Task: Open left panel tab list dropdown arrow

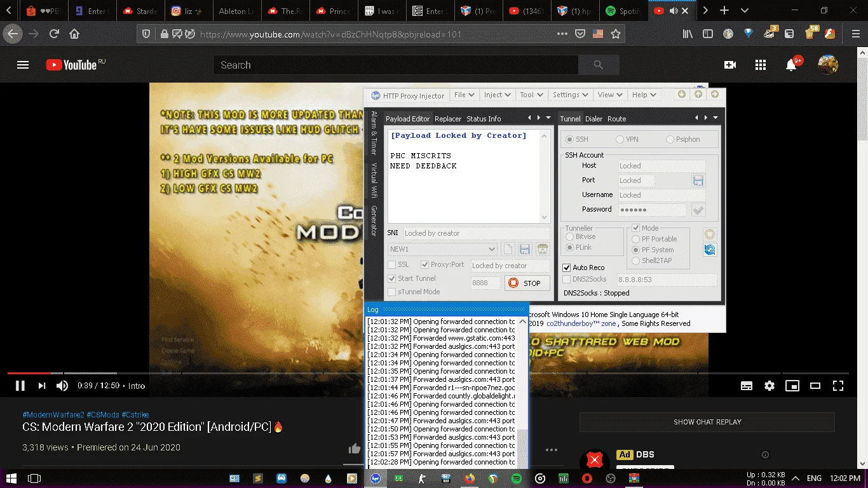Action: [548, 118]
